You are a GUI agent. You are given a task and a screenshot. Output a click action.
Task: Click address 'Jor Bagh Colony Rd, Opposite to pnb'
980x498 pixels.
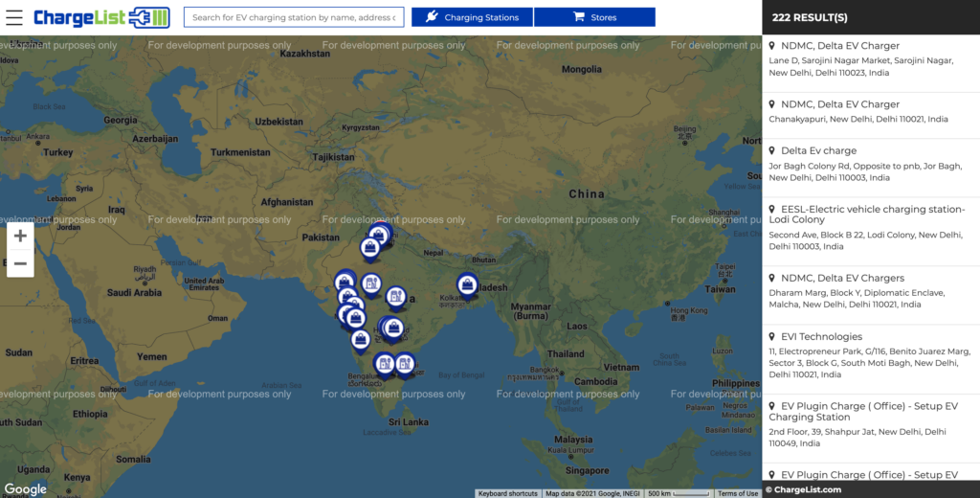pos(865,171)
